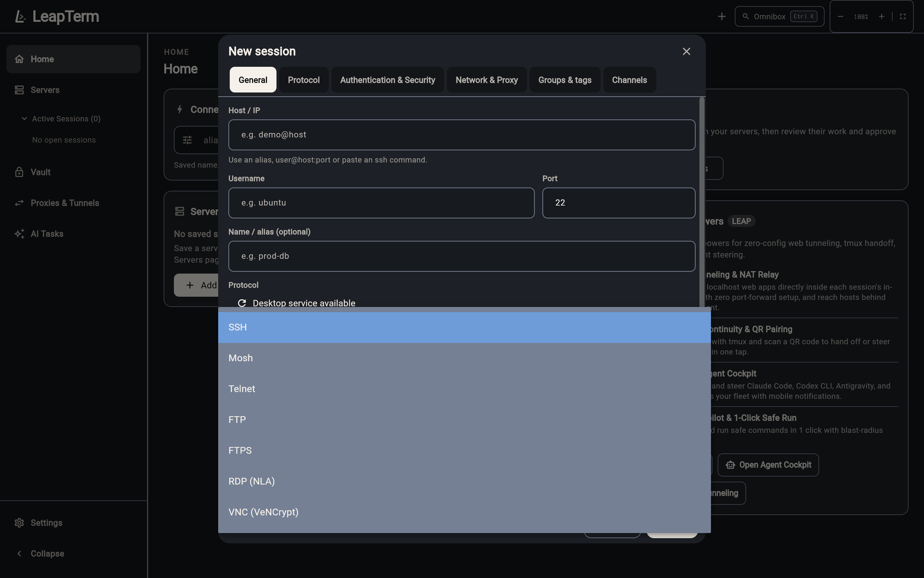Click Open Agent Cockpit button
Image resolution: width=924 pixels, height=578 pixels.
[x=768, y=465]
